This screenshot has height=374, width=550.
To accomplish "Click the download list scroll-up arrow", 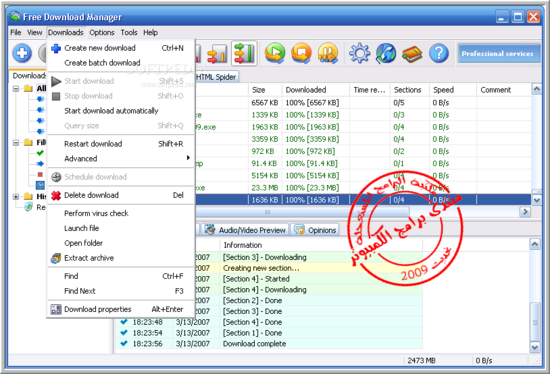I will [x=536, y=89].
